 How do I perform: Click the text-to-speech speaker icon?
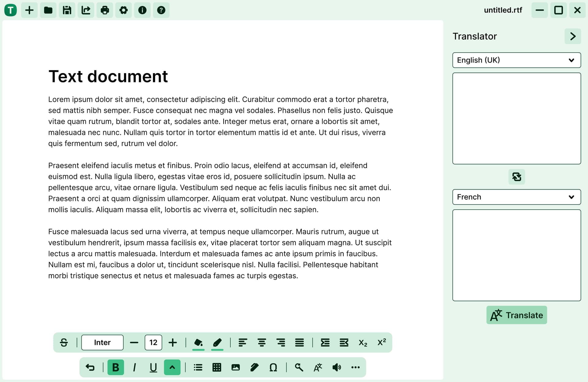337,367
